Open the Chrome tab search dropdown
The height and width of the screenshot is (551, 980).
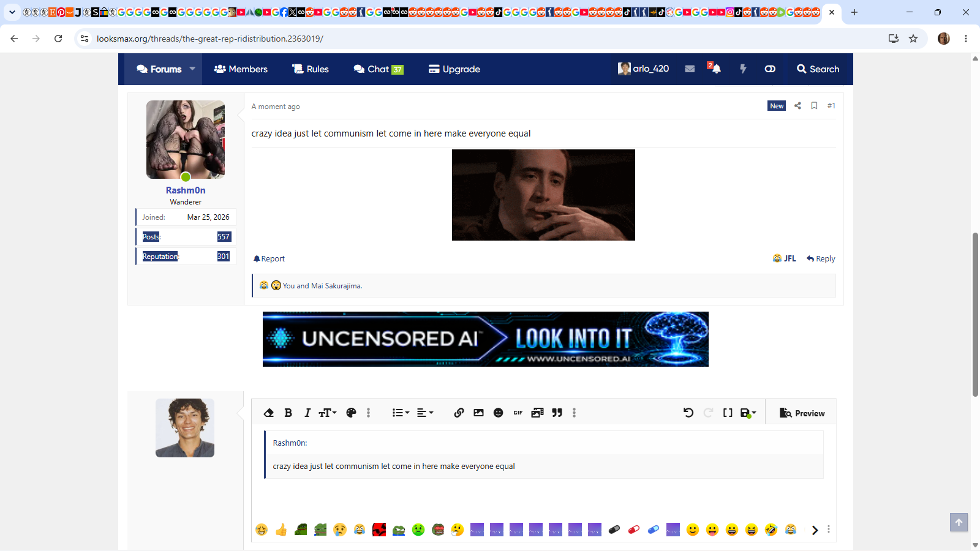(12, 12)
